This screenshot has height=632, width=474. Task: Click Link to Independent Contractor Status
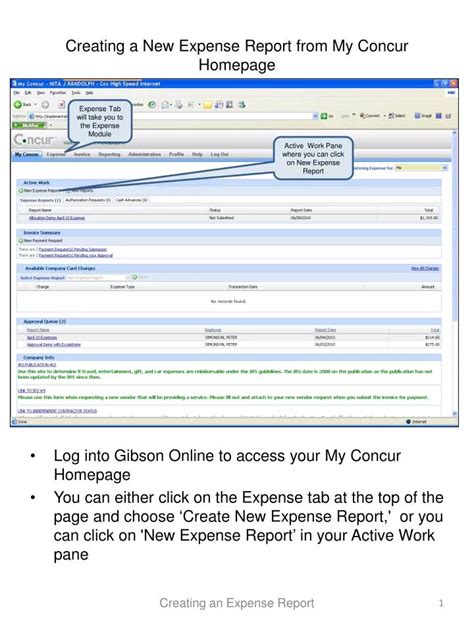57,411
